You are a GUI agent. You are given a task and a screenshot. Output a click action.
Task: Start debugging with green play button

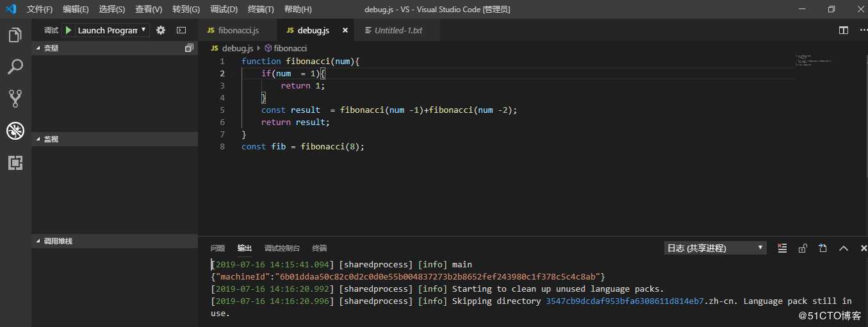coord(69,30)
